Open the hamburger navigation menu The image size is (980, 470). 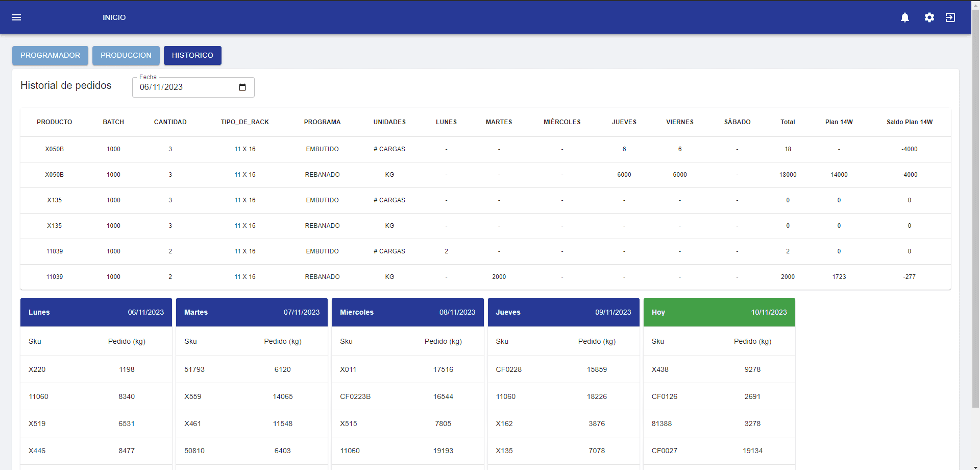pyautogui.click(x=16, y=17)
